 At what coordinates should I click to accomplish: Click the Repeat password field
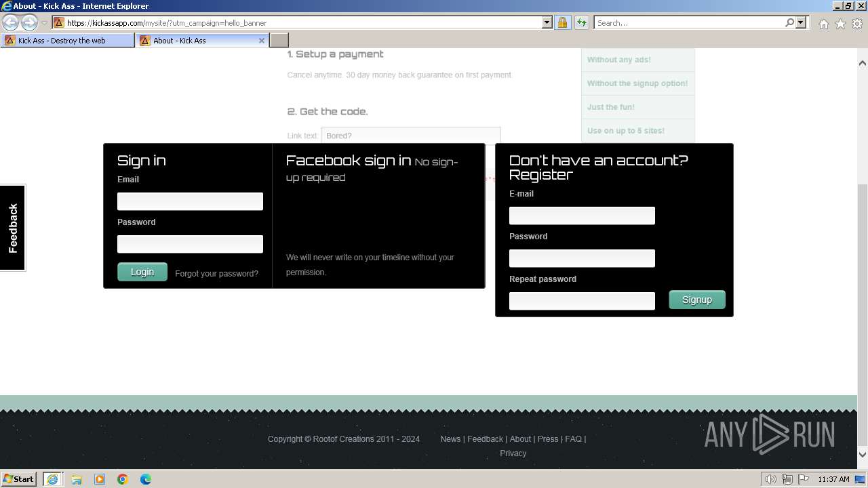tap(582, 301)
